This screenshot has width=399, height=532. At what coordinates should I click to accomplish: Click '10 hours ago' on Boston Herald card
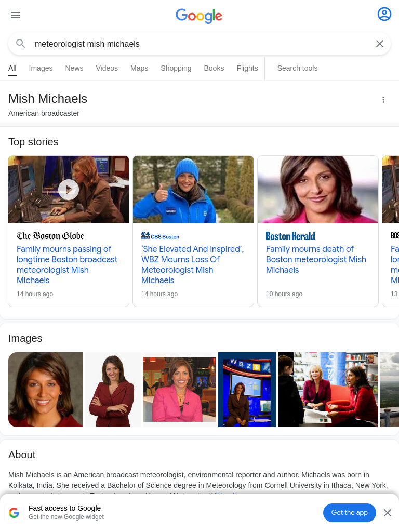284,294
